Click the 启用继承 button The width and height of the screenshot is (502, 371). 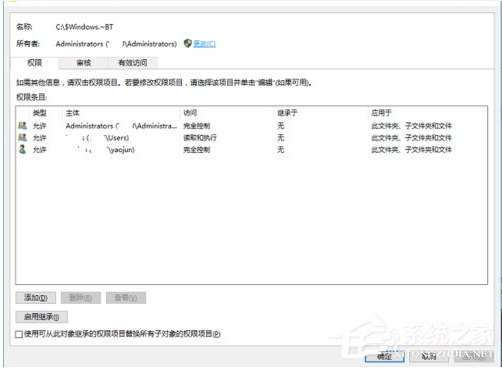click(x=42, y=317)
